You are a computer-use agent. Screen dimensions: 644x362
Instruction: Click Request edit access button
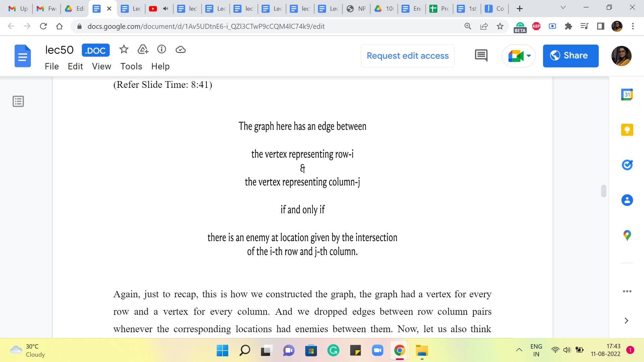[x=408, y=56]
